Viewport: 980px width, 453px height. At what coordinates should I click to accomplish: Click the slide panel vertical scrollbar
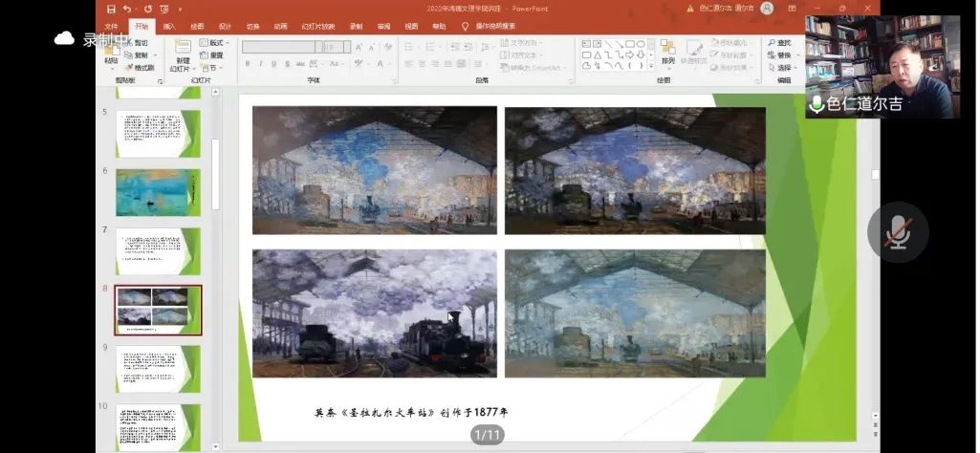[215, 172]
